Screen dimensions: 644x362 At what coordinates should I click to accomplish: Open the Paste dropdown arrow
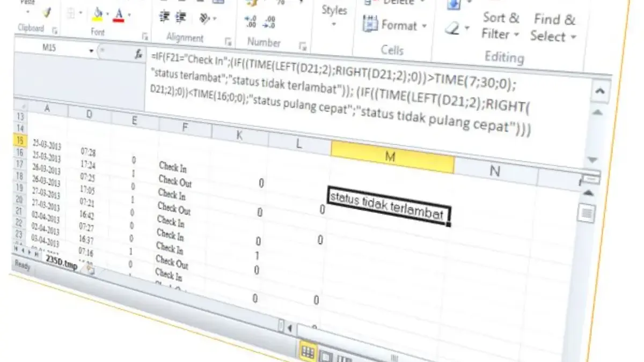[x=27, y=11]
